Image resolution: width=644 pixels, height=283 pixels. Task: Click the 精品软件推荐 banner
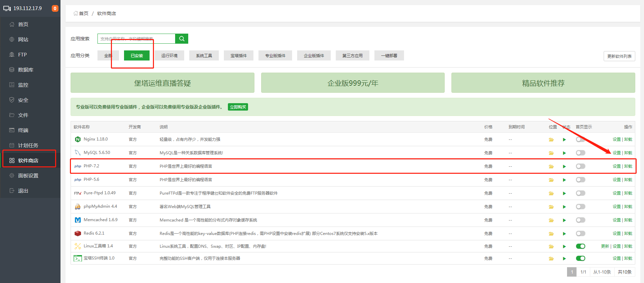pyautogui.click(x=543, y=83)
